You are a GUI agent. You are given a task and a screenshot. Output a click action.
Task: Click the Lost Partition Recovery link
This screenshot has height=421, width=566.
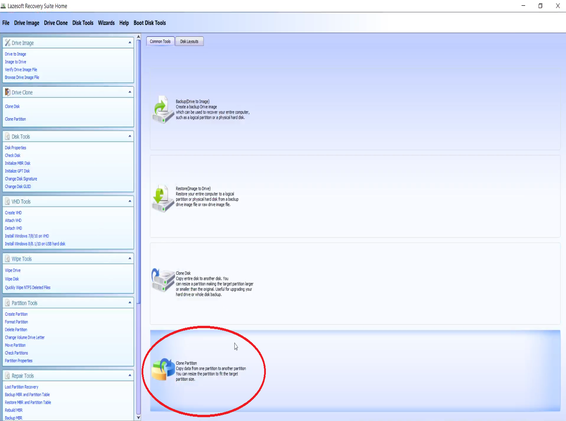pyautogui.click(x=22, y=387)
